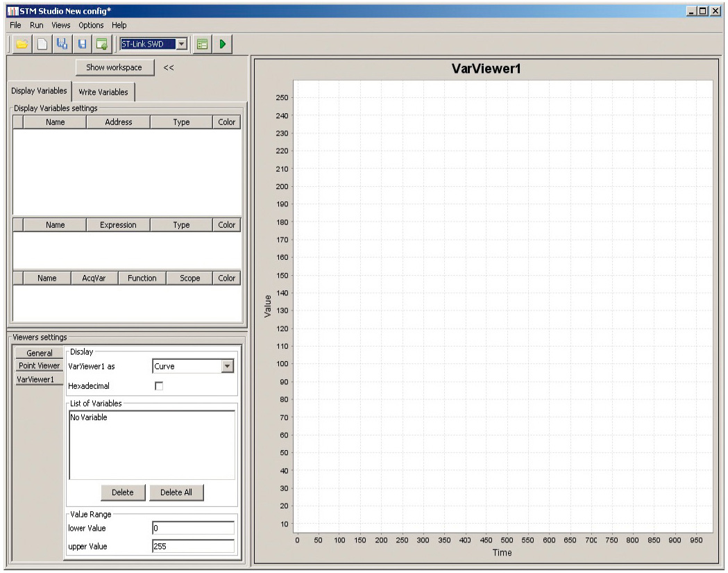Select the Point Viewer settings tab
728x573 pixels.
tap(39, 366)
